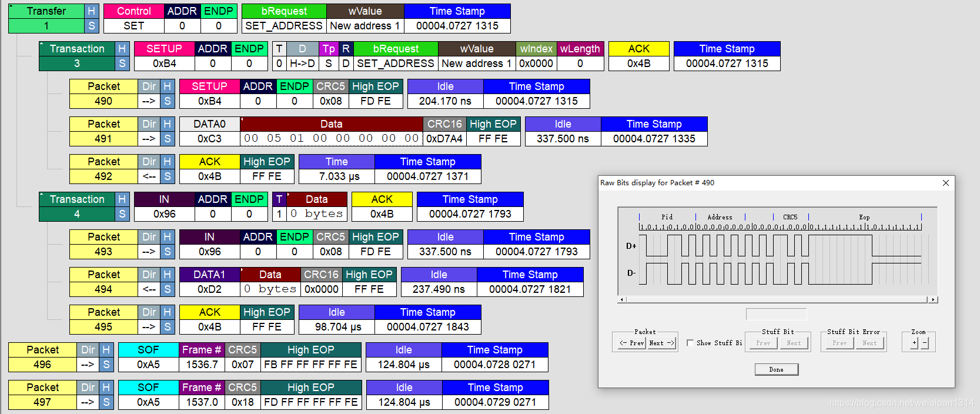The image size is (980, 414).
Task: Select the Packet 490 cell
Action: tap(103, 94)
